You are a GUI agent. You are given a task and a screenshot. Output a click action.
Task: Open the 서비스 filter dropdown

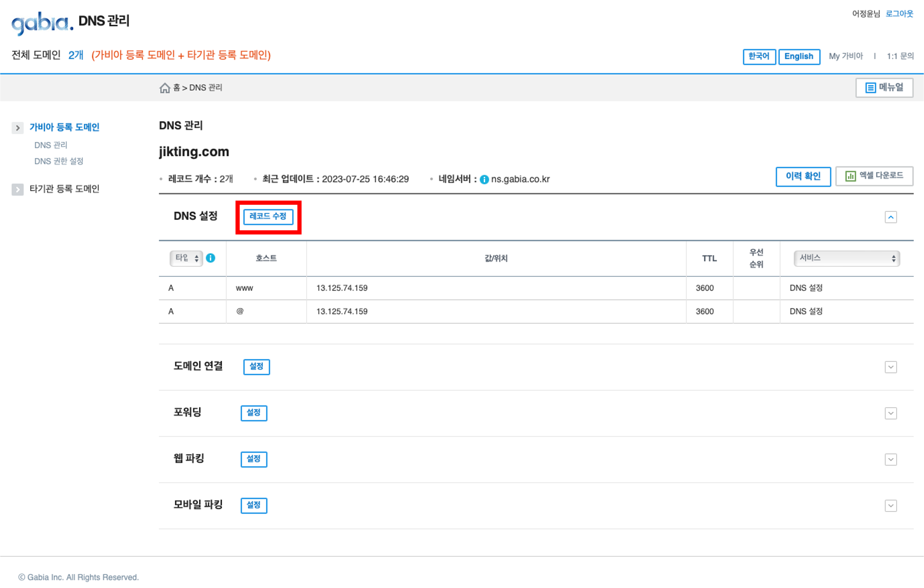(x=847, y=258)
